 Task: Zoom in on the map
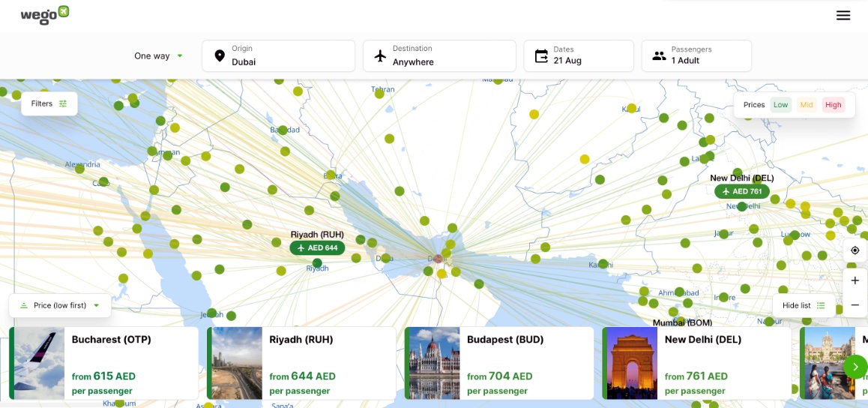855,280
